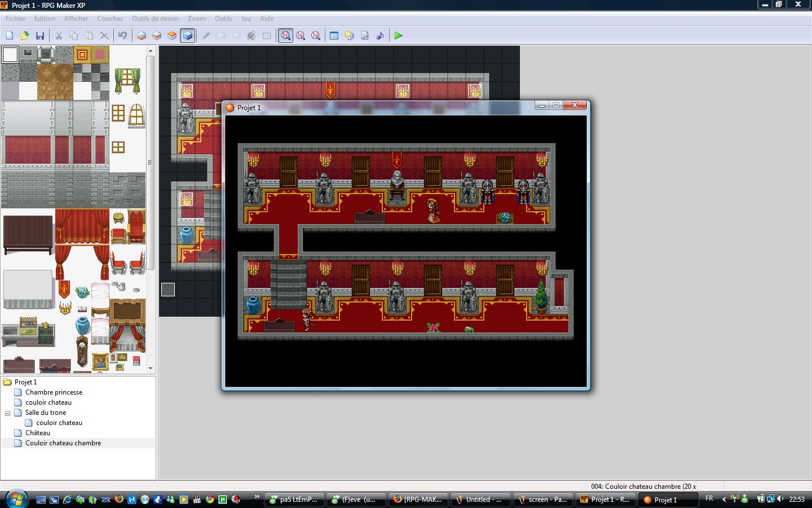Pick the blank white tile in tileset
The height and width of the screenshot is (508, 812).
point(10,55)
